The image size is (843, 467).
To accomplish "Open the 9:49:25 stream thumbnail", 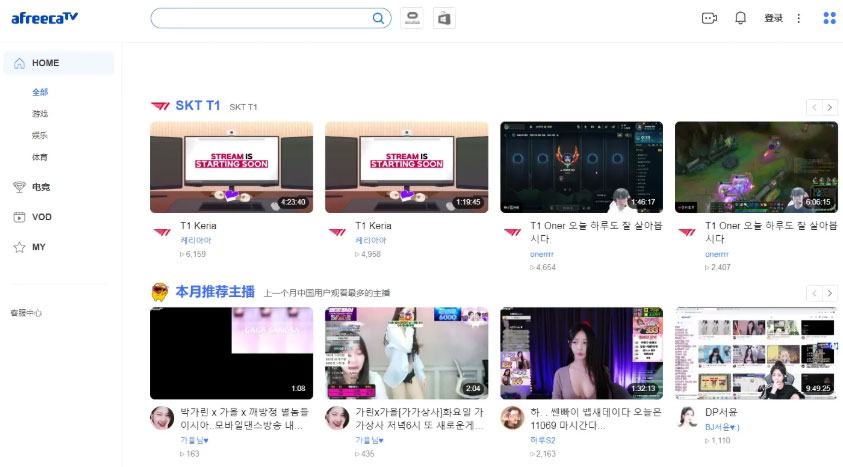I will coord(756,353).
